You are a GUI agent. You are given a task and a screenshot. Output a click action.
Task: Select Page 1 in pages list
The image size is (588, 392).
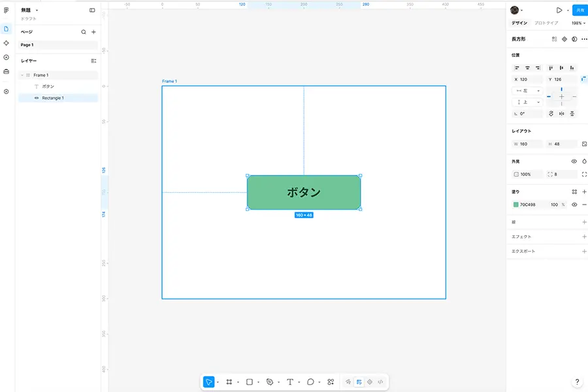click(57, 45)
